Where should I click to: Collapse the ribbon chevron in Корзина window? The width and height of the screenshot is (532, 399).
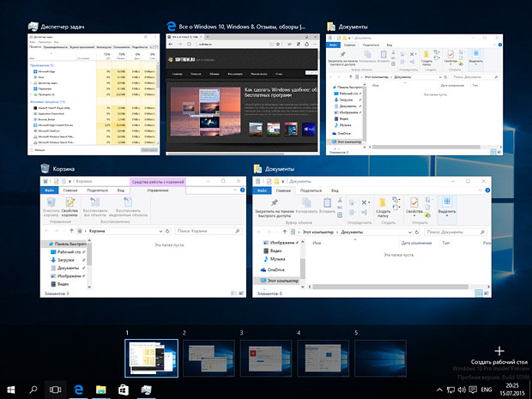[x=235, y=190]
